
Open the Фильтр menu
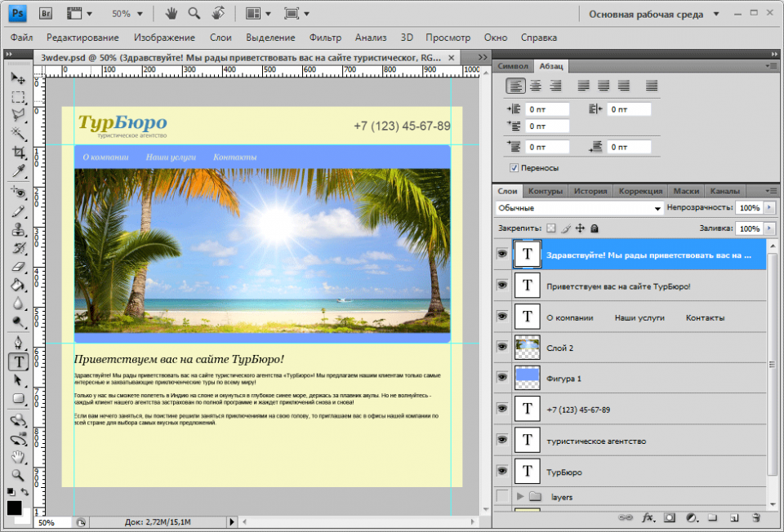[325, 38]
